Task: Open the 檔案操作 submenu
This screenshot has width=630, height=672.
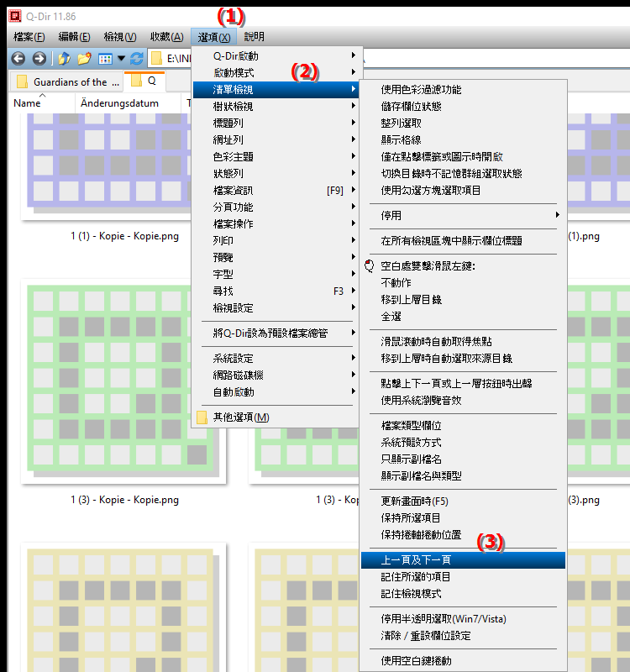Action: coord(276,223)
